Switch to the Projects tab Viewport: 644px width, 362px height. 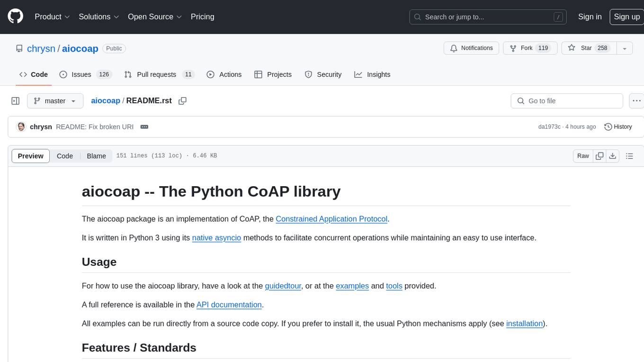coord(273,74)
